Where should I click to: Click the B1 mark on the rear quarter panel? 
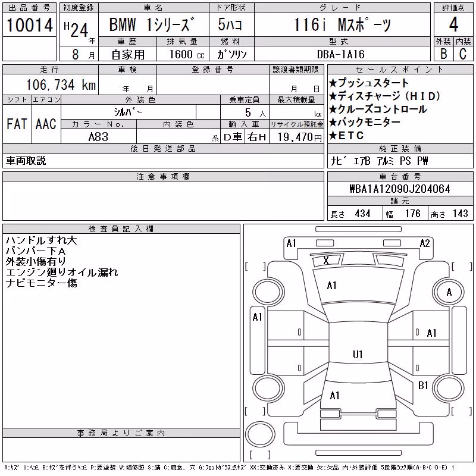click(x=423, y=386)
